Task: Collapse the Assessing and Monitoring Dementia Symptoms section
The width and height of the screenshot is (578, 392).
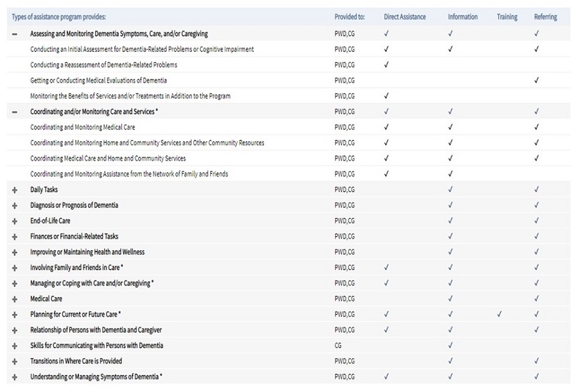Action: click(14, 34)
